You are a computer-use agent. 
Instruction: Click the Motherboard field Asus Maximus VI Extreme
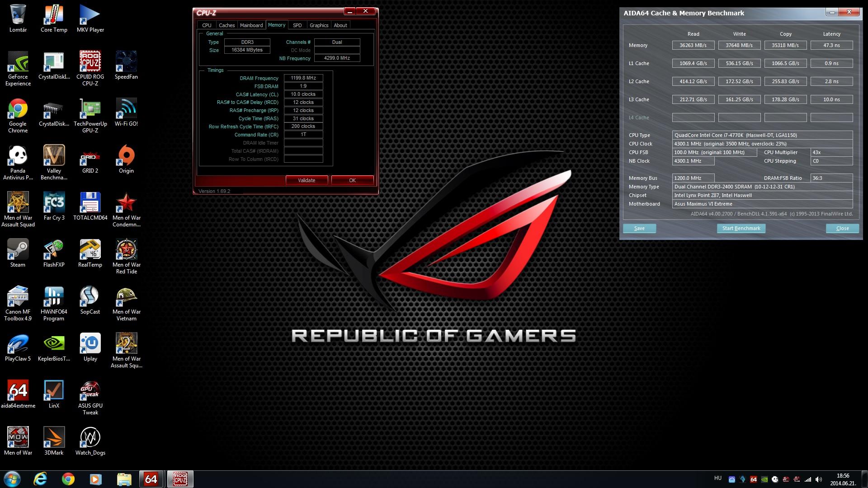[762, 204]
